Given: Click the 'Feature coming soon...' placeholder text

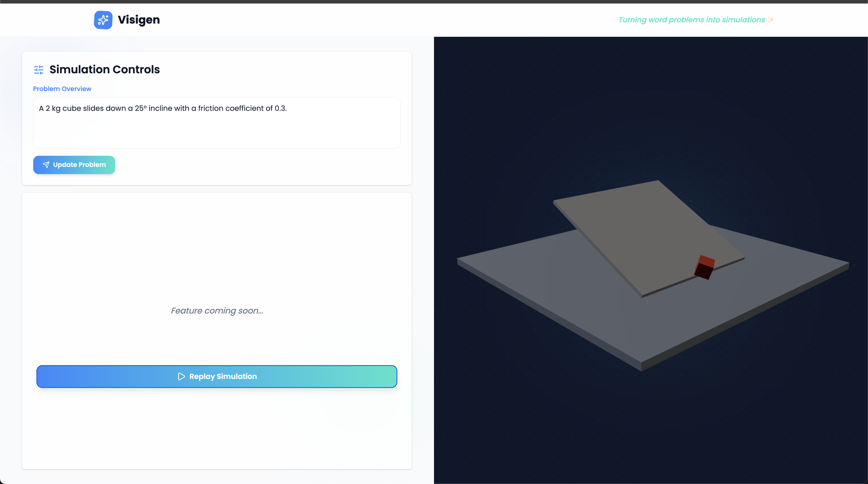Looking at the screenshot, I should [x=217, y=310].
